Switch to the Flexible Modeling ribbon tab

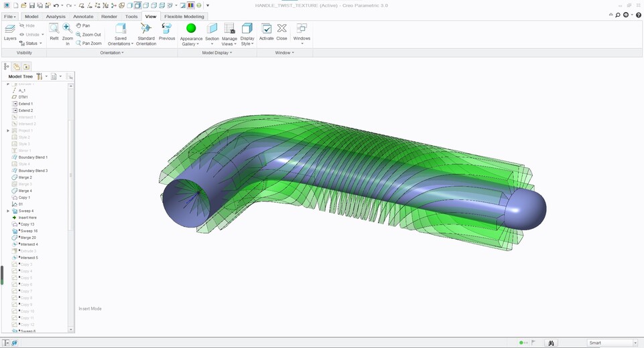pyautogui.click(x=184, y=17)
